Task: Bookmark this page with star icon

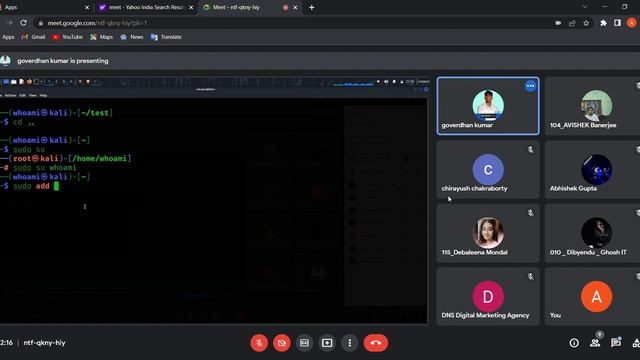Action: click(x=586, y=23)
